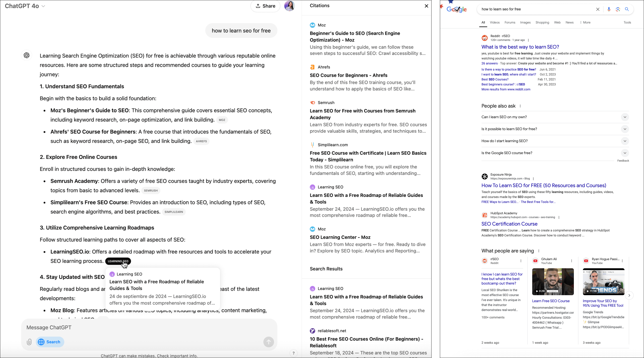Click the Google logo
Viewport: 644px width, 358px height.
(x=456, y=9)
